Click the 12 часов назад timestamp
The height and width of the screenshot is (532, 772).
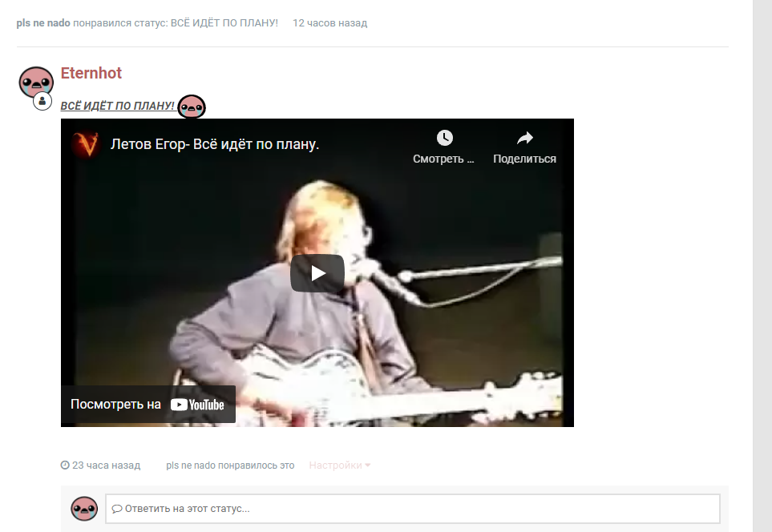point(329,23)
